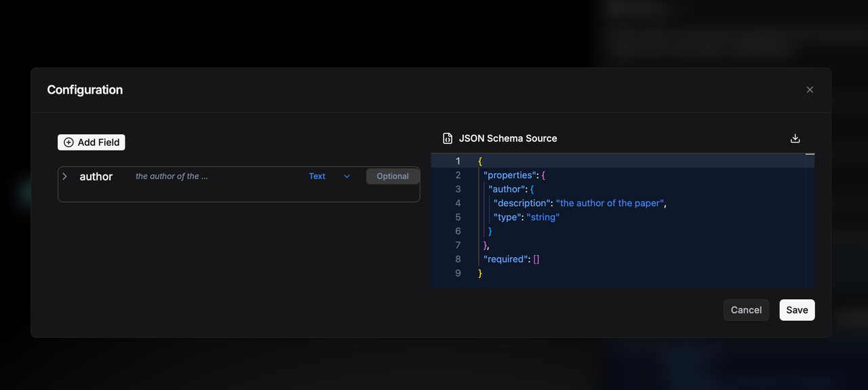Click line number 9 in the gutter
Screen dimensions: 868x390
coord(458,273)
